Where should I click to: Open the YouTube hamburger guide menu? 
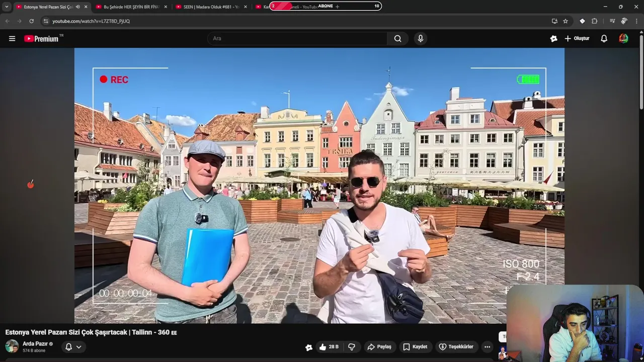point(12,39)
